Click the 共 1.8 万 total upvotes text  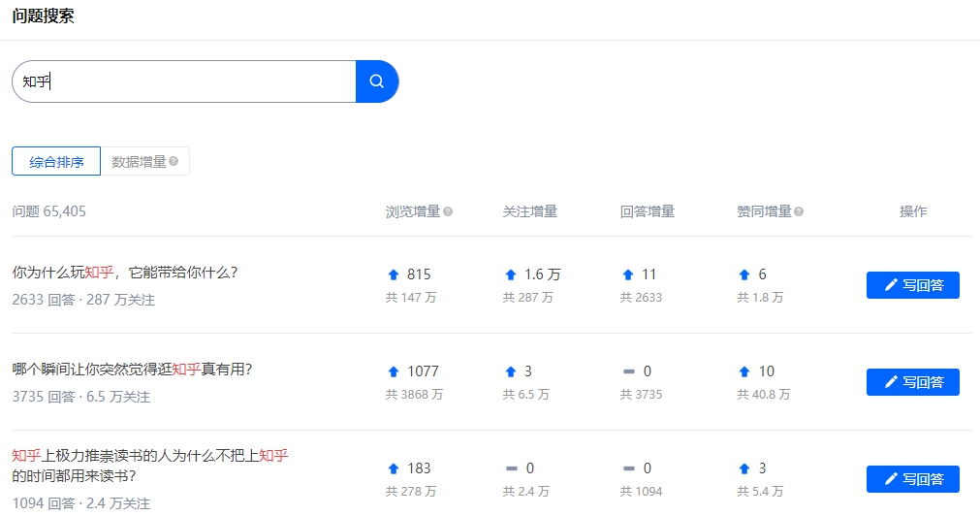pyautogui.click(x=760, y=298)
